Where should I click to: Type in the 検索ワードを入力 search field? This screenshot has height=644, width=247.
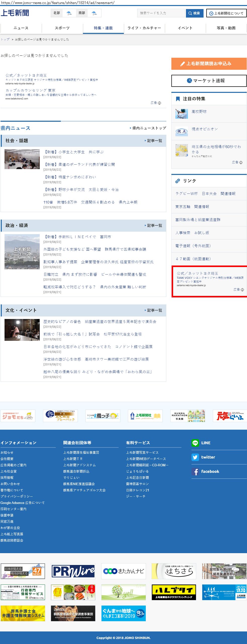[161, 13]
